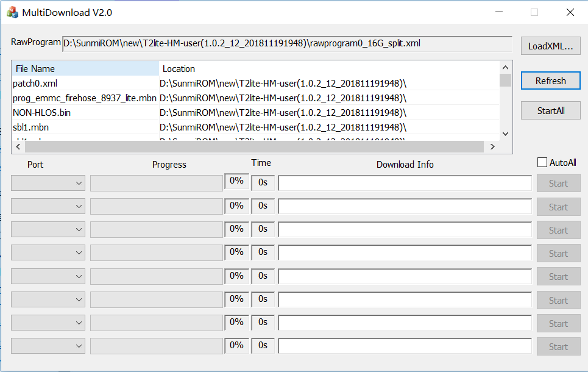Screen dimensions: 588x372
Task: Click the LoadXML... button
Action: (x=550, y=46)
